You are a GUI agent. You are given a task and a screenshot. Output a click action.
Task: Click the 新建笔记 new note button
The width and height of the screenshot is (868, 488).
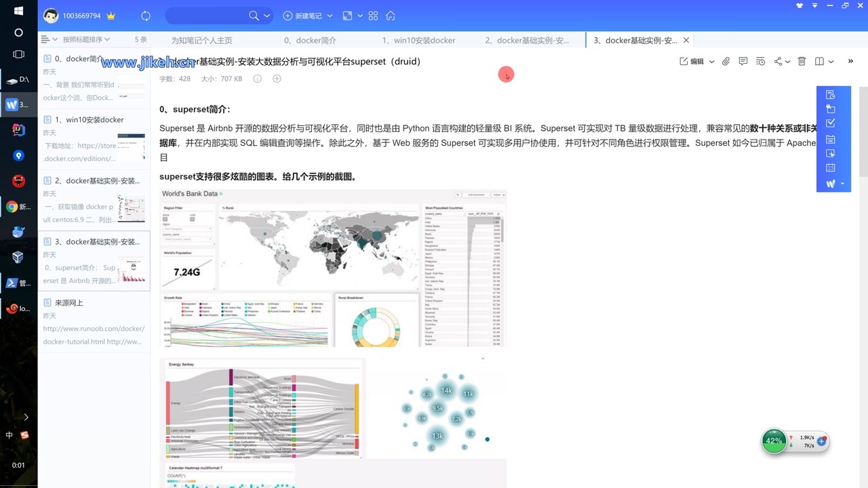[x=303, y=16]
